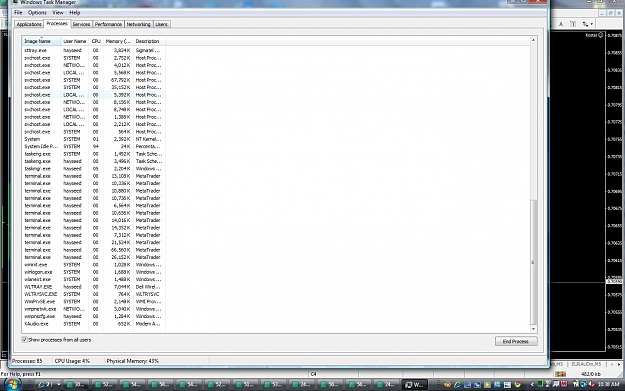Open the View menu
The height and width of the screenshot is (391, 625).
tap(58, 13)
